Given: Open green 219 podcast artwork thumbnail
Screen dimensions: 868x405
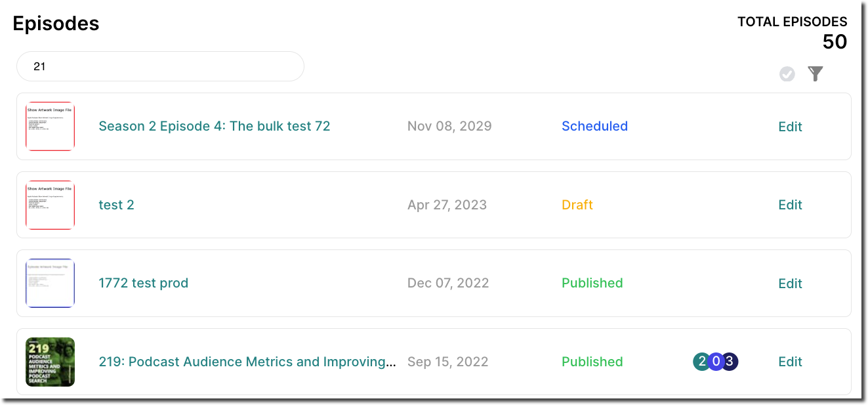Looking at the screenshot, I should click(x=50, y=362).
